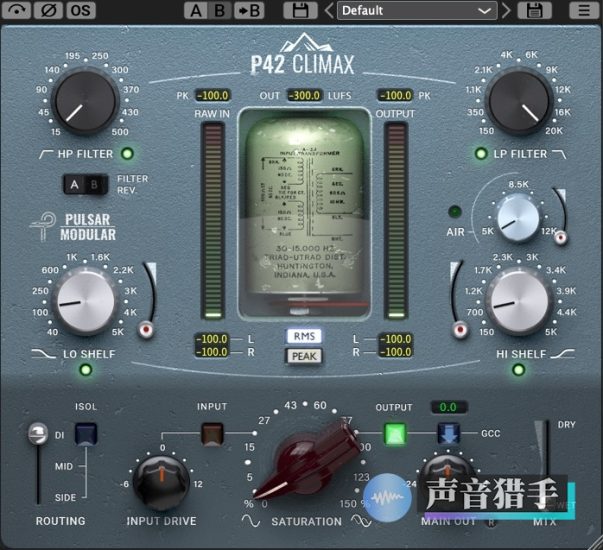This screenshot has width=603, height=550.
Task: Click the RAW IN level meter
Action: [213, 221]
